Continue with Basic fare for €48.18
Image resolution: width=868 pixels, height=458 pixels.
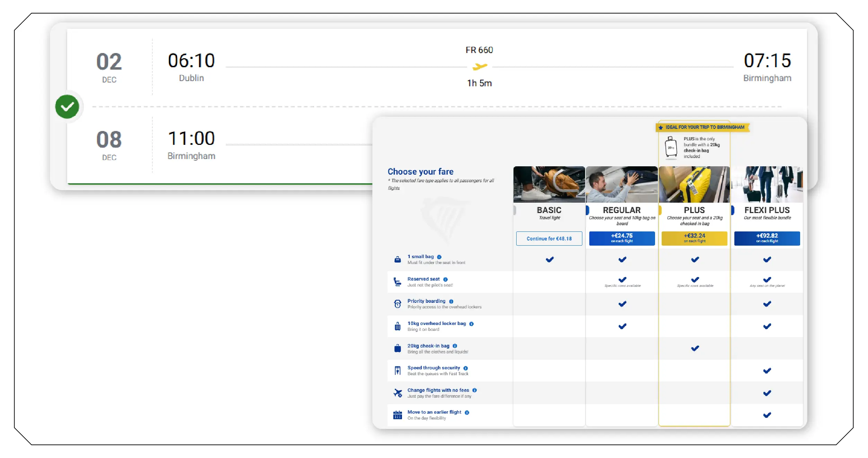549,238
